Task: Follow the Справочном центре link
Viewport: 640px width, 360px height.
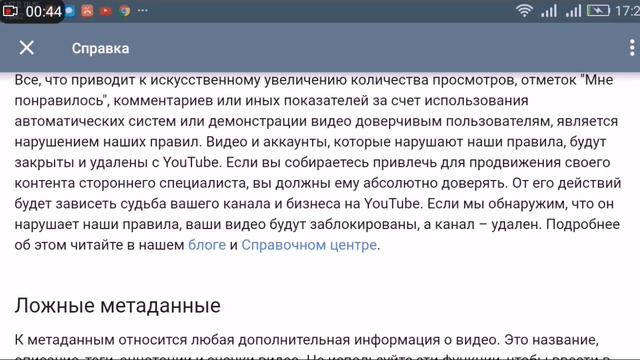Action: coord(309,245)
